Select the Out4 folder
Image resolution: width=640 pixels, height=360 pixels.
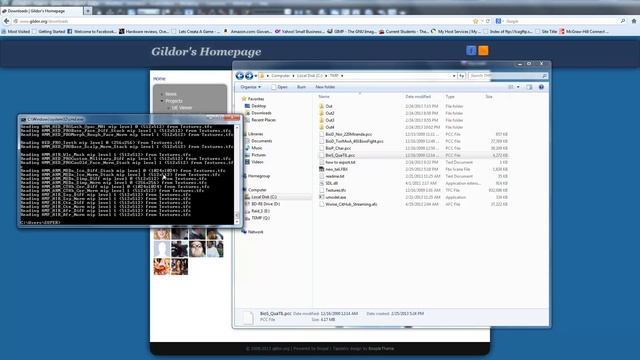[x=330, y=127]
